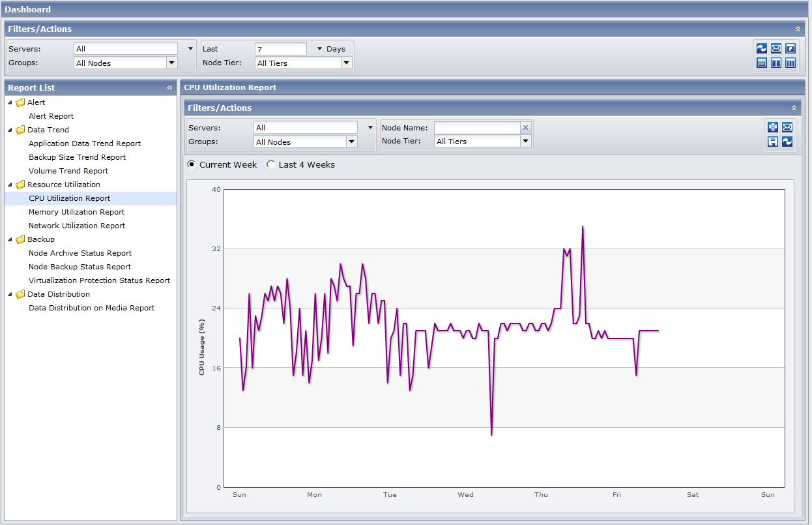Open the Alert Report link
812x525 pixels.
[51, 116]
